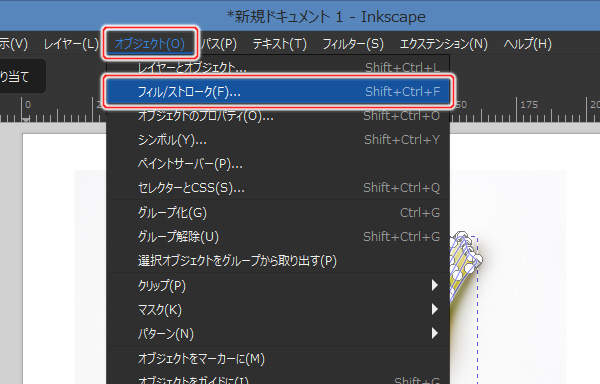Choose ペイントサーバー(P)... entry
This screenshot has height=384, width=600.
278,164
